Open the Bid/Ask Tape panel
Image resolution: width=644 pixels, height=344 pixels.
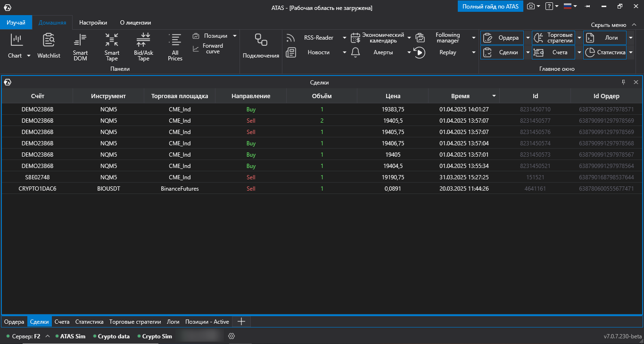[143, 47]
